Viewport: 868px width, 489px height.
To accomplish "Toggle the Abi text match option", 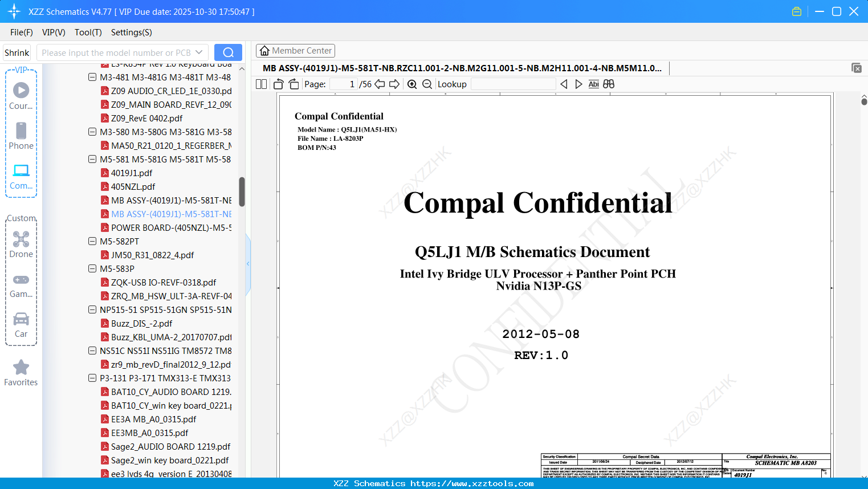I will [594, 84].
